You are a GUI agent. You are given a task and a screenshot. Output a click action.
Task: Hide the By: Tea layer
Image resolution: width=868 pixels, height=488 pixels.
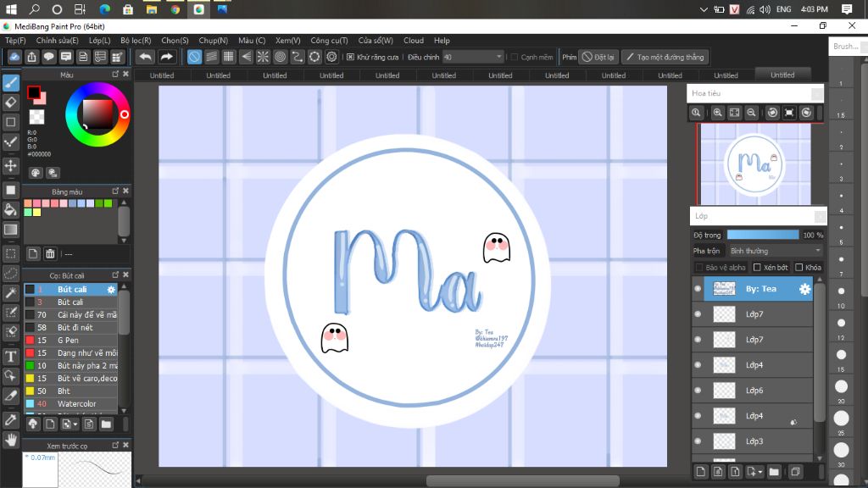tap(698, 289)
